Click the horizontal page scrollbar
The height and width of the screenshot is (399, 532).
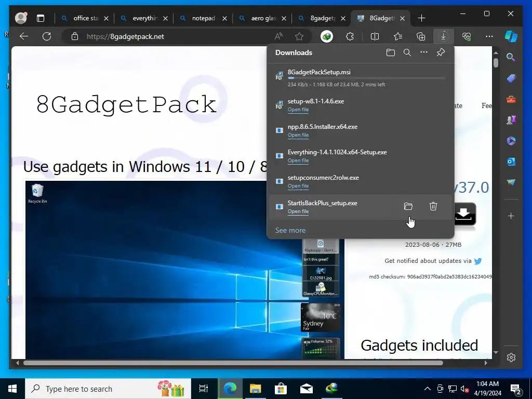click(233, 363)
